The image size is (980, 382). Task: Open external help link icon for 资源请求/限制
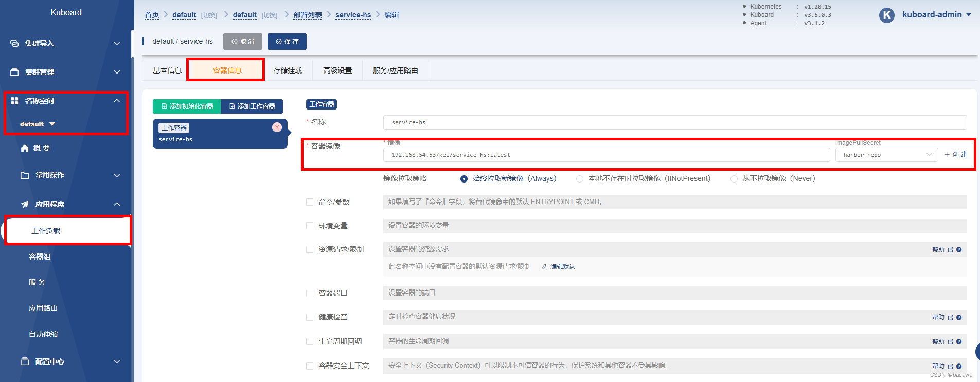(x=951, y=250)
